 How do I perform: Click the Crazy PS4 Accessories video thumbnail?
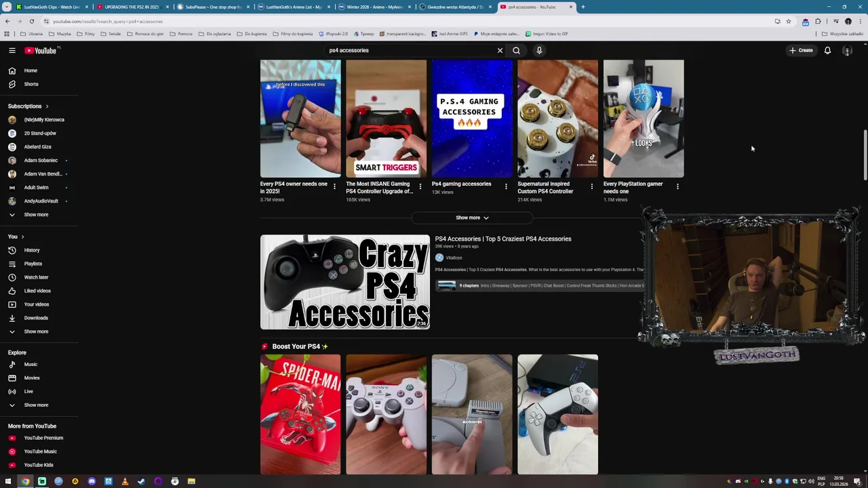tap(344, 282)
